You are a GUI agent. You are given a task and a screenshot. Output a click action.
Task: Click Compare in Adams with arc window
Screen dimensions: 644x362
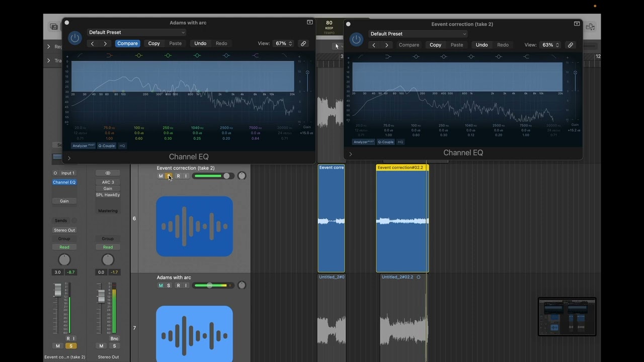point(127,43)
